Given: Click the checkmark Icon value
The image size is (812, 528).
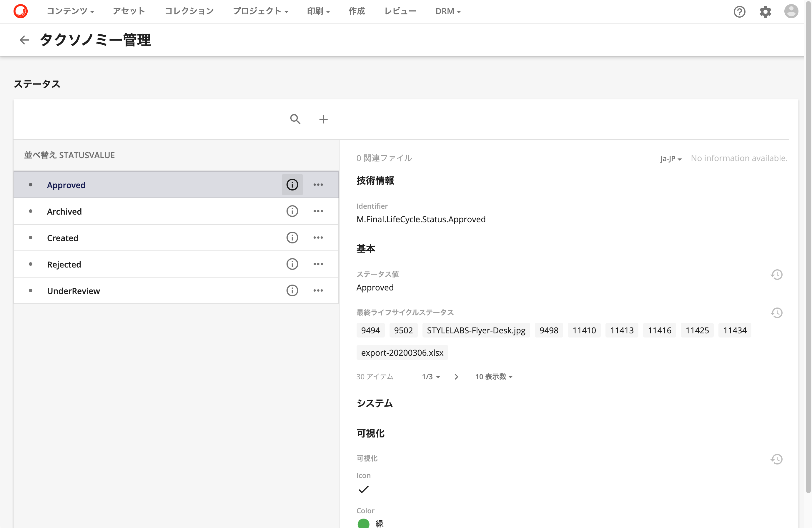Looking at the screenshot, I should [x=364, y=489].
